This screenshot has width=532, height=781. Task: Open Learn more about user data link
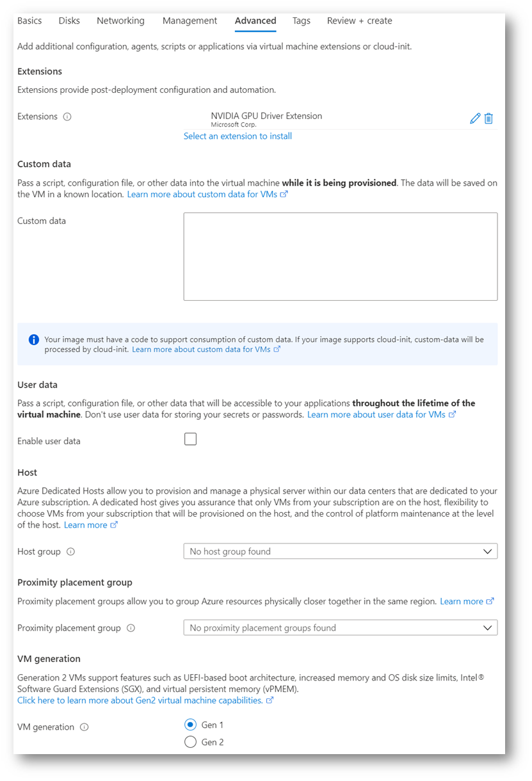tap(376, 415)
